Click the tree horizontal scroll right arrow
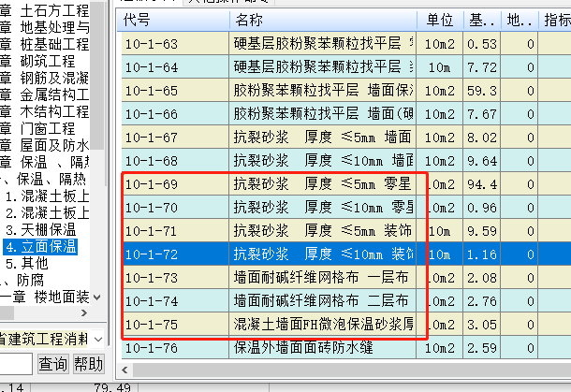Image resolution: width=571 pixels, height=392 pixels. 84,313
